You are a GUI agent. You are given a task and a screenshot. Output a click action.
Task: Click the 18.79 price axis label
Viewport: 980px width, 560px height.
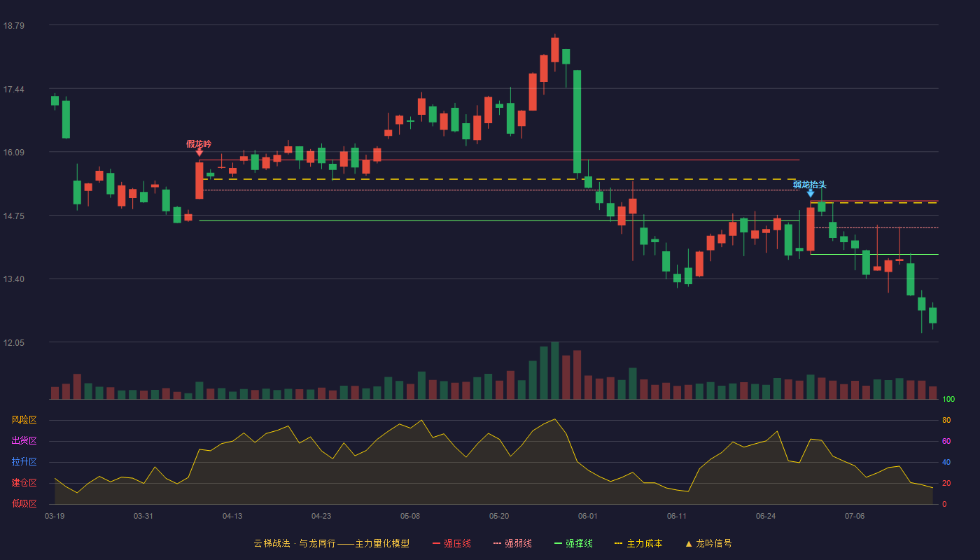point(13,26)
